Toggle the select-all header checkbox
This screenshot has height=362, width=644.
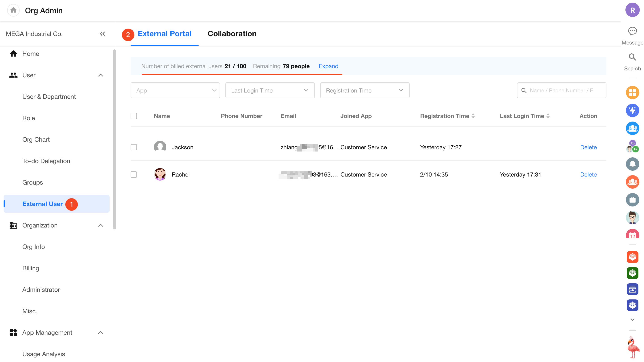[x=134, y=116]
